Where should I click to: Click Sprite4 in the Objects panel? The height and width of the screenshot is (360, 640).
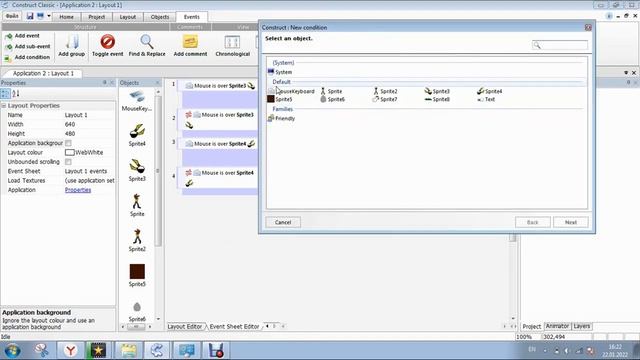tap(137, 135)
